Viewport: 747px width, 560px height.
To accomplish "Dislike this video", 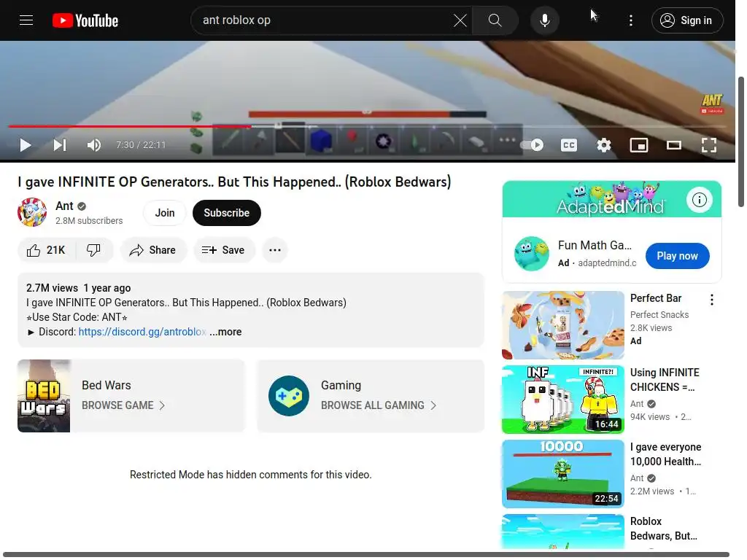I will click(x=94, y=250).
